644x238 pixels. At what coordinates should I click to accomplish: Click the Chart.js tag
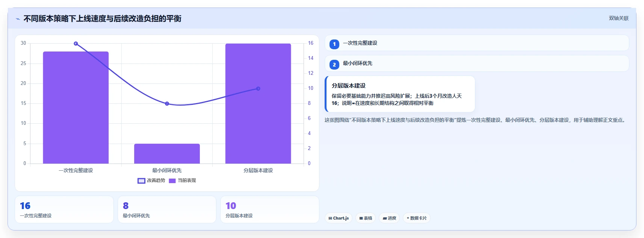[339, 218]
